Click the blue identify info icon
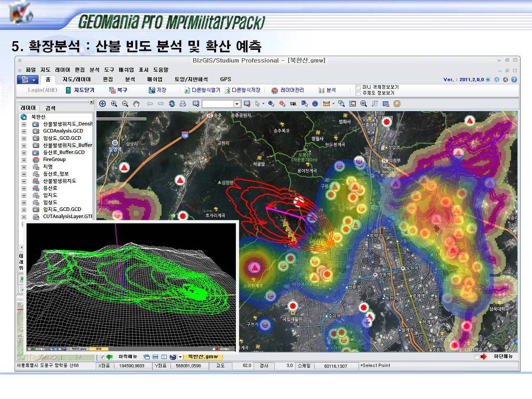Viewport: 532px width, 399px height. [315, 104]
